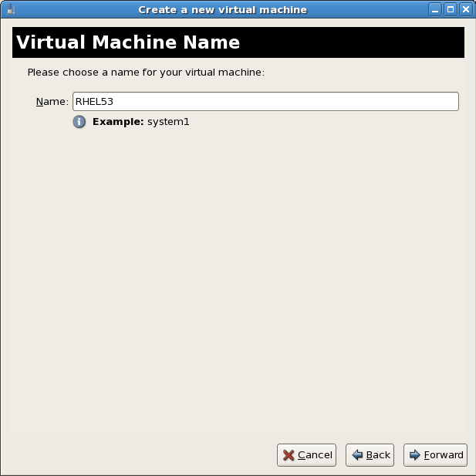
Task: Go Back to the previous wizard step
Action: 370,455
